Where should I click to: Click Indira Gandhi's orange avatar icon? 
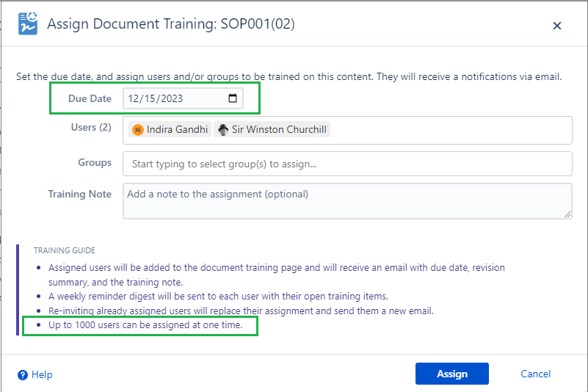(x=137, y=130)
